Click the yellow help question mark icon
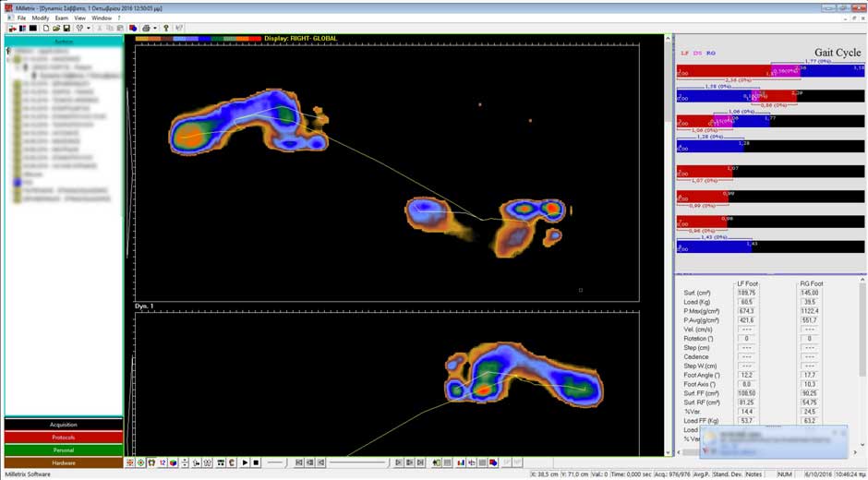 pyautogui.click(x=166, y=29)
